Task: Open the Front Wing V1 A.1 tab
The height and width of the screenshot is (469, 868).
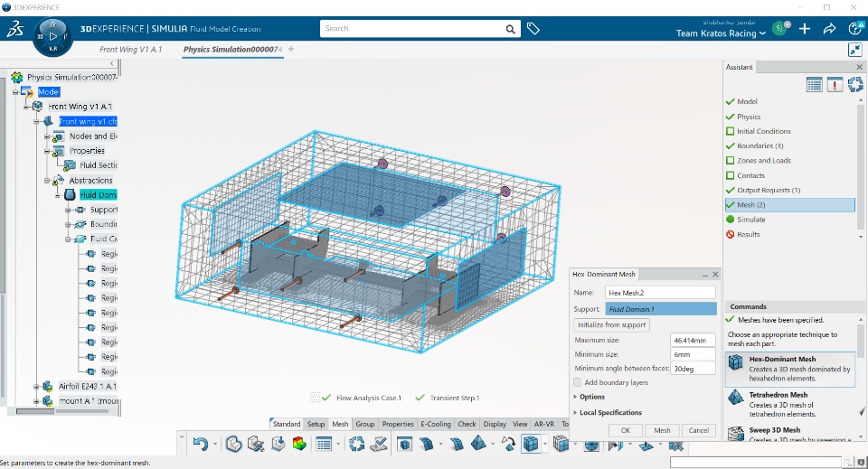Action: click(130, 49)
